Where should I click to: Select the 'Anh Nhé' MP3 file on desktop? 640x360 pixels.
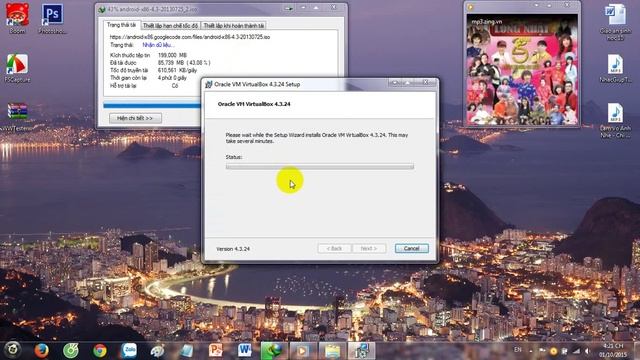(x=616, y=120)
